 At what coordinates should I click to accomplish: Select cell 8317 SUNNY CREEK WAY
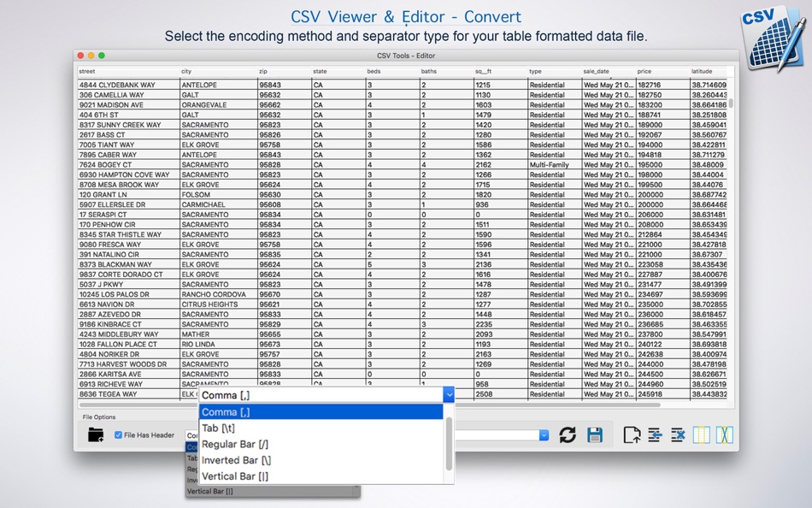(x=128, y=125)
